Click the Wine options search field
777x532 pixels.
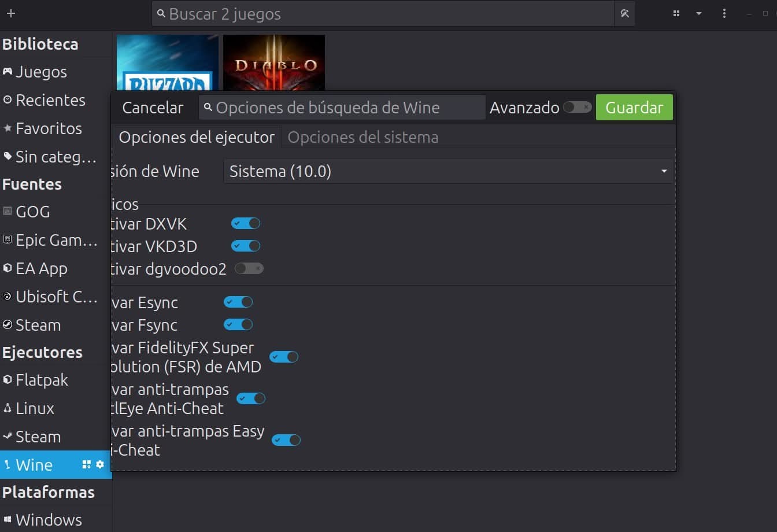(342, 108)
